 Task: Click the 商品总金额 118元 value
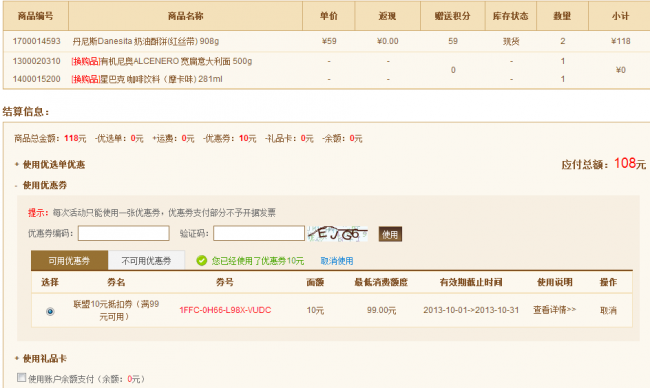point(75,138)
